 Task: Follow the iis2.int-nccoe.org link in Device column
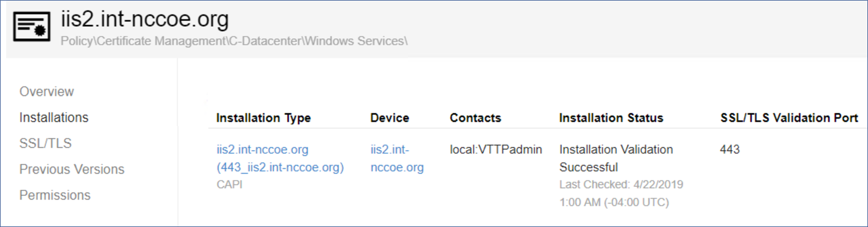(x=397, y=158)
